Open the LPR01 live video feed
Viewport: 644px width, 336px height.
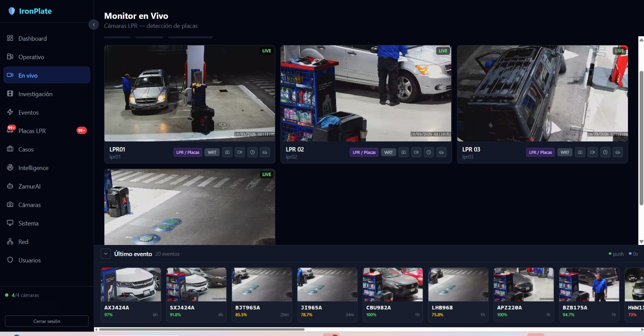[190, 93]
